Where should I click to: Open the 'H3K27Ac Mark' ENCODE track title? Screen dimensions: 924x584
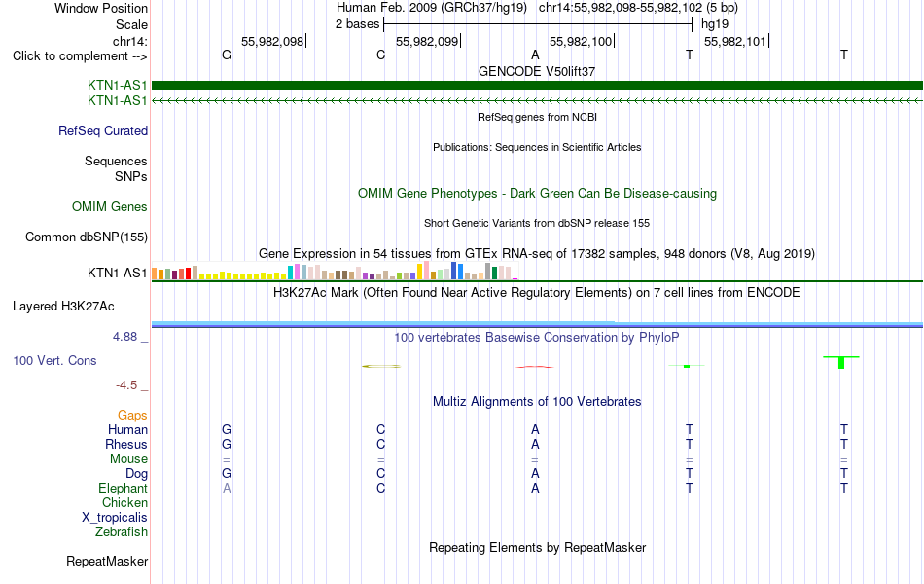(537, 293)
